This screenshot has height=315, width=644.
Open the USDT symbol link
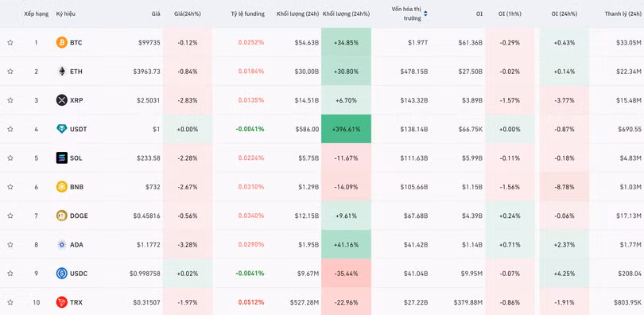click(79, 129)
